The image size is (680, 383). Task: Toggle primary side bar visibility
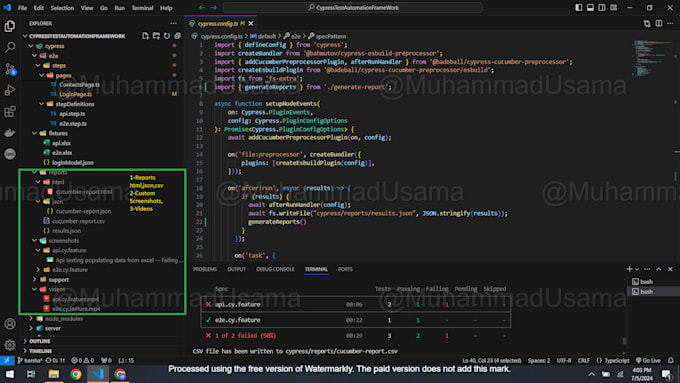pos(579,8)
